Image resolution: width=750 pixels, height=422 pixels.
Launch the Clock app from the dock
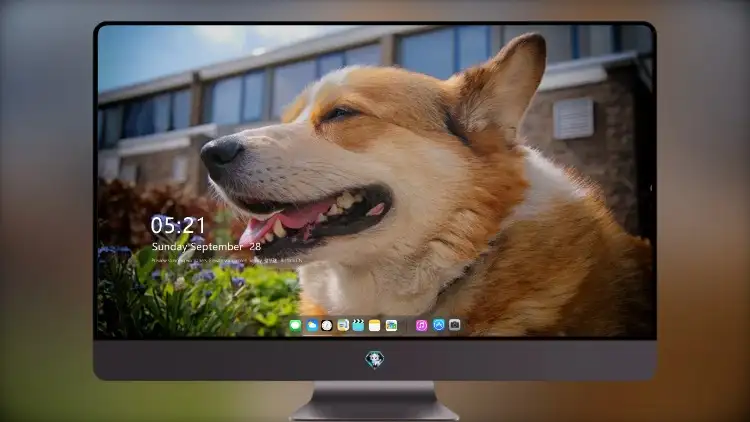point(327,325)
